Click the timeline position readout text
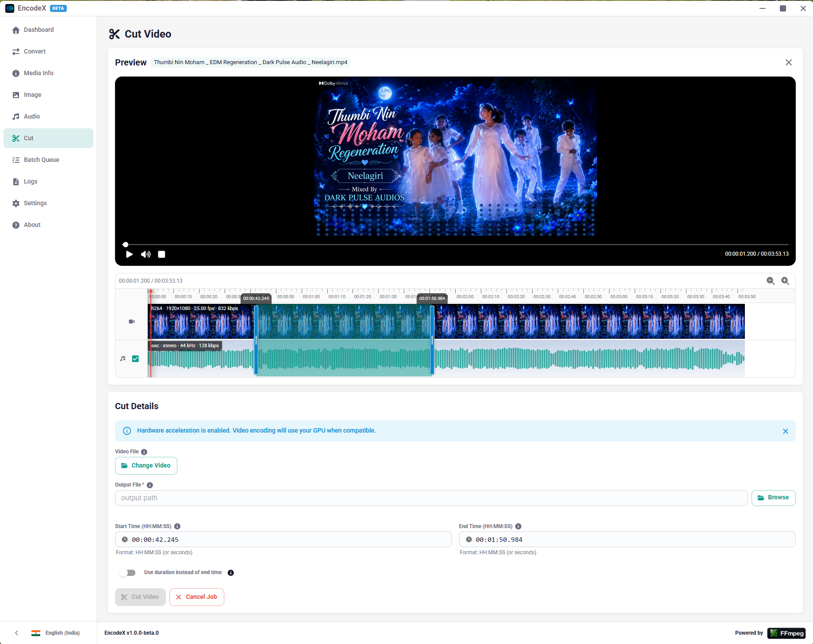Screen dimensions: 813x644 tap(151, 281)
